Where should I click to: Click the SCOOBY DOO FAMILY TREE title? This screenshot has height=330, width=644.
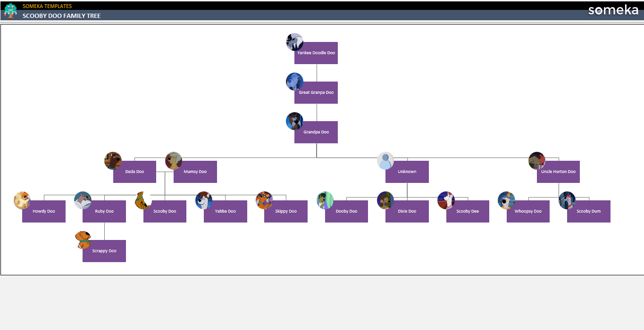(x=62, y=16)
